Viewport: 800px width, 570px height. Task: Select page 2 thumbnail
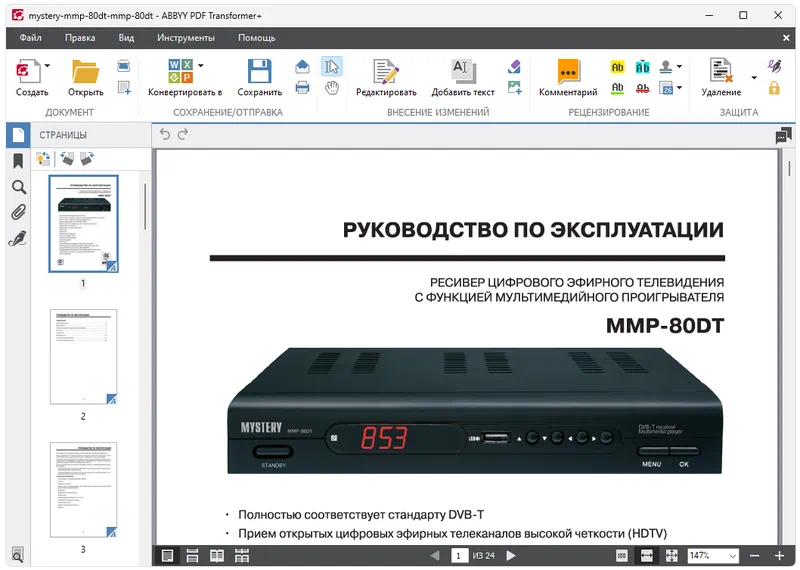click(83, 355)
